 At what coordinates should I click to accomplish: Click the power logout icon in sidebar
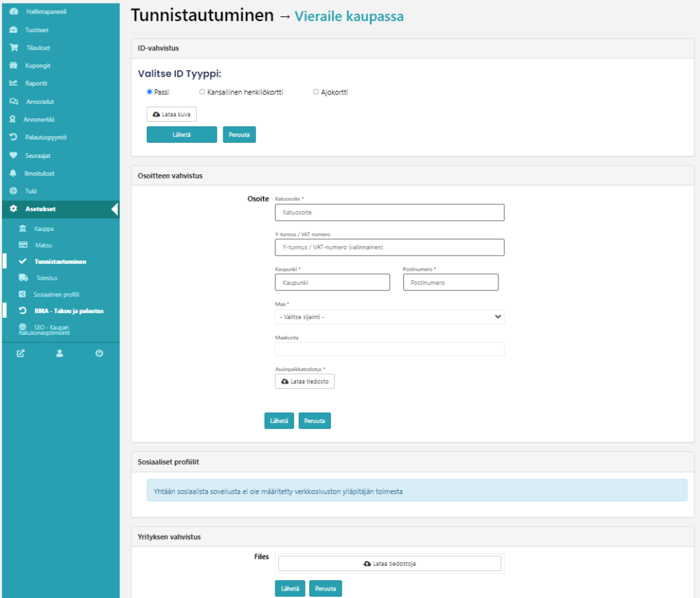coord(99,353)
